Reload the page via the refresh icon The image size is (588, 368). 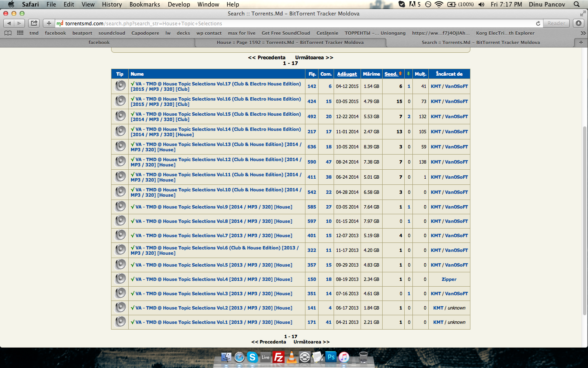(x=538, y=23)
